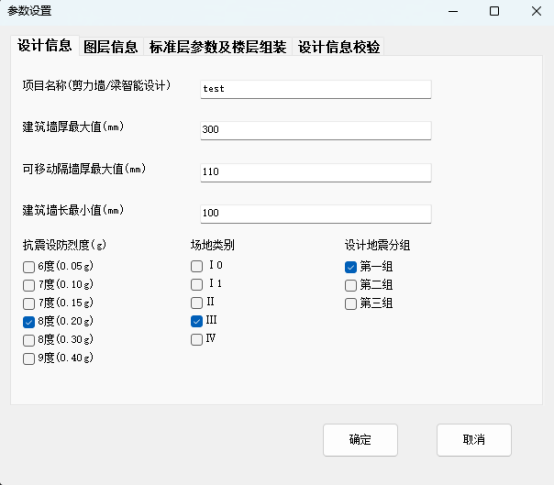
Task: Select the 7度(0.15g) checkbox
Action: (29, 303)
